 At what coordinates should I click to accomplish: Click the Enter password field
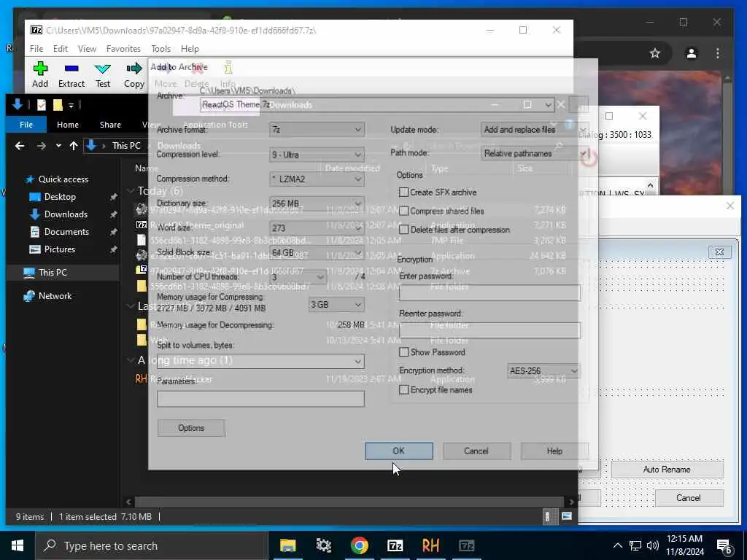(x=489, y=292)
